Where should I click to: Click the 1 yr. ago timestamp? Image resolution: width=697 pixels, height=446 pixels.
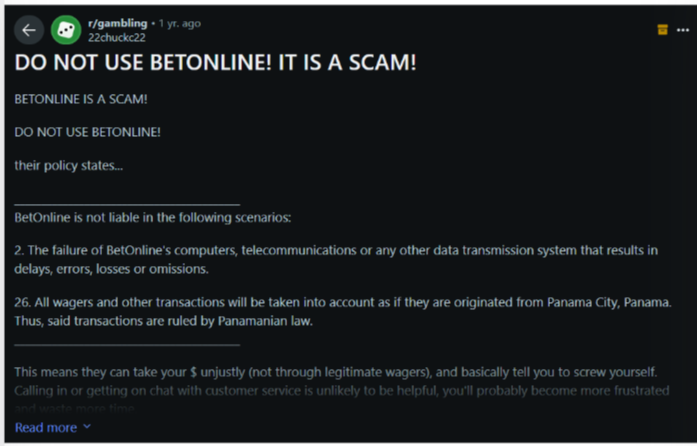click(x=180, y=23)
